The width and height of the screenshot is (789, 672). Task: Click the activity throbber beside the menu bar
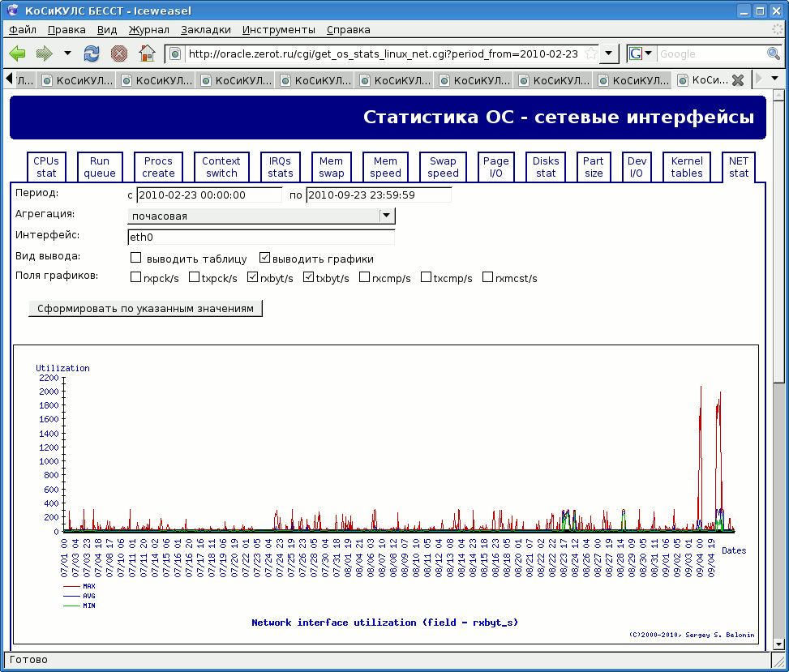click(x=778, y=30)
